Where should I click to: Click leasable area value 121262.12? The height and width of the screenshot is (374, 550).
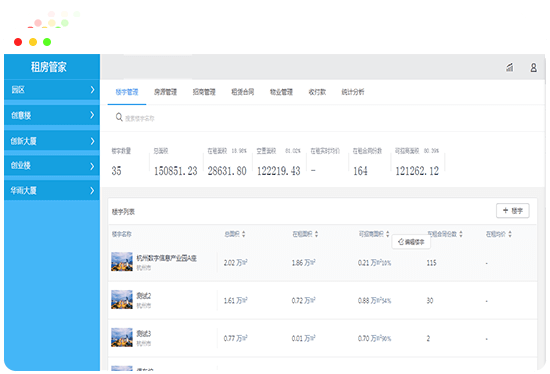tap(417, 171)
